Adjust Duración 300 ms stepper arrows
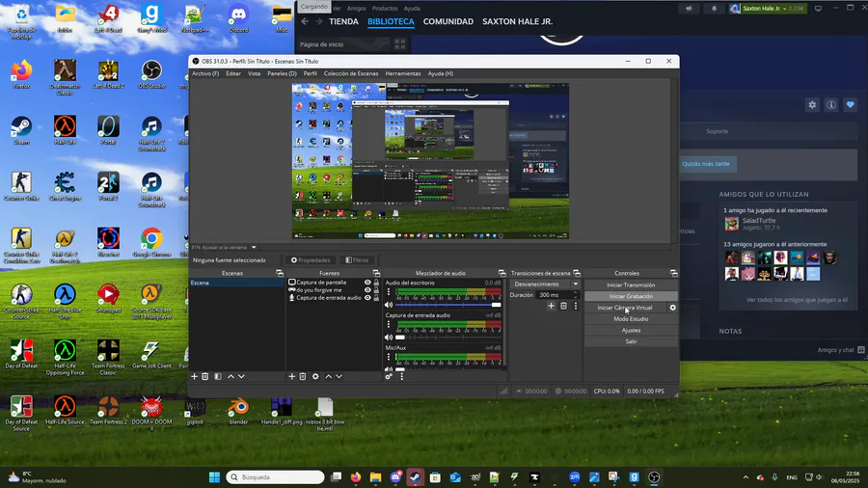The height and width of the screenshot is (488, 868). tap(576, 295)
